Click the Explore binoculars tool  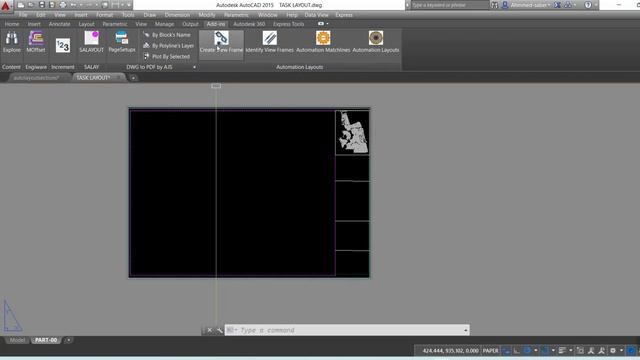(x=11, y=42)
